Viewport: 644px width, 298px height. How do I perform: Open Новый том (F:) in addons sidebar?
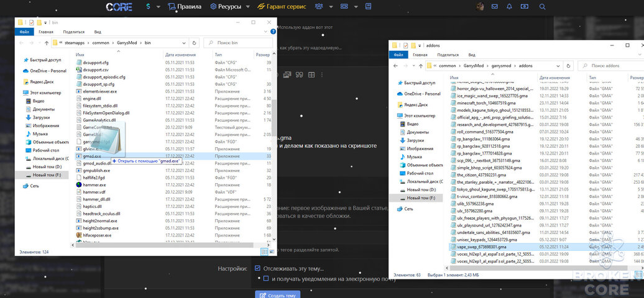click(420, 198)
